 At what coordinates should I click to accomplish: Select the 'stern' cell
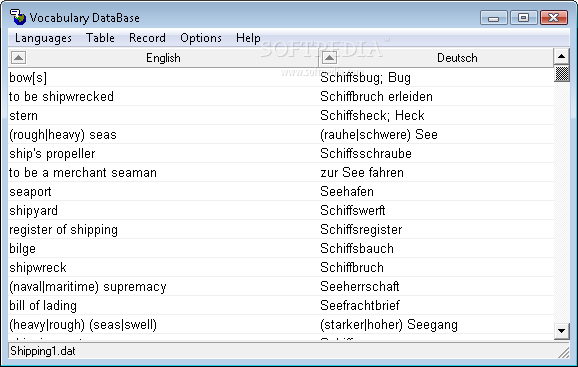coord(163,116)
